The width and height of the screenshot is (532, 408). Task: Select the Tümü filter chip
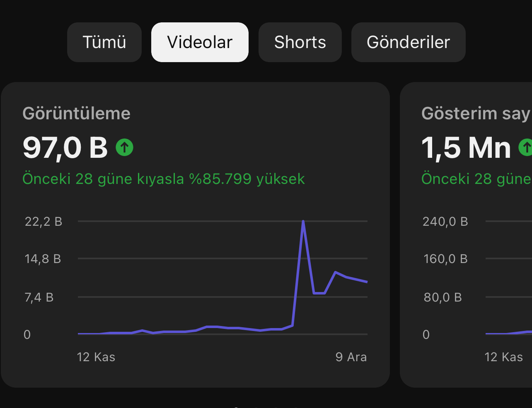pyautogui.click(x=104, y=42)
